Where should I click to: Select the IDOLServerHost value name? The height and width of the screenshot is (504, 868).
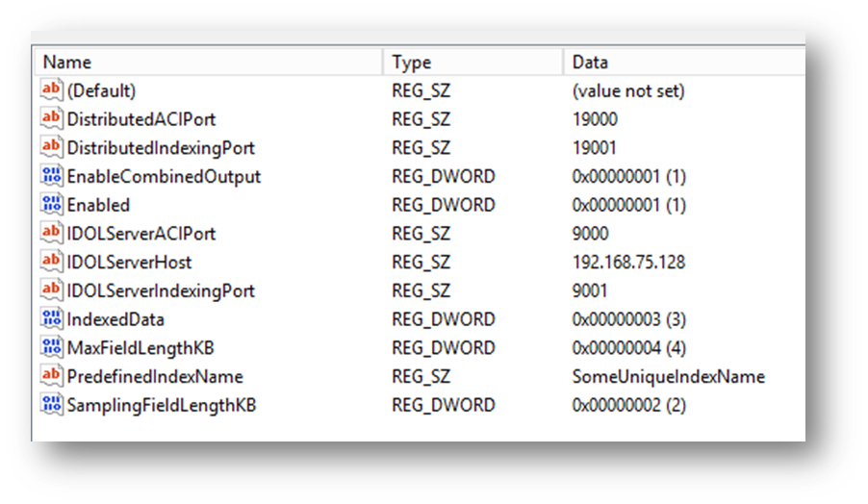click(x=129, y=263)
